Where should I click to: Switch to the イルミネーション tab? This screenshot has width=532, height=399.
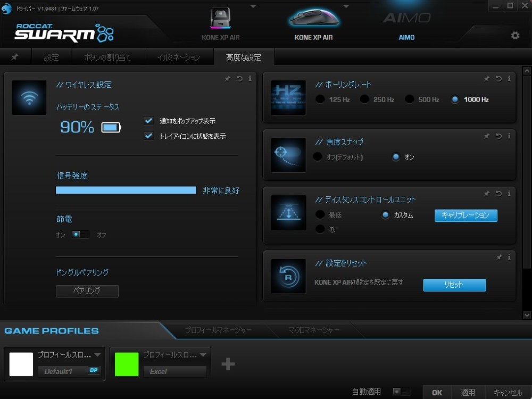click(179, 57)
